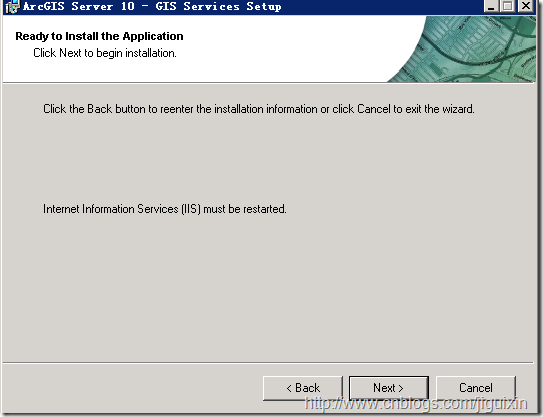The width and height of the screenshot is (543, 417).
Task: Maximize the setup window
Action: [x=508, y=6]
